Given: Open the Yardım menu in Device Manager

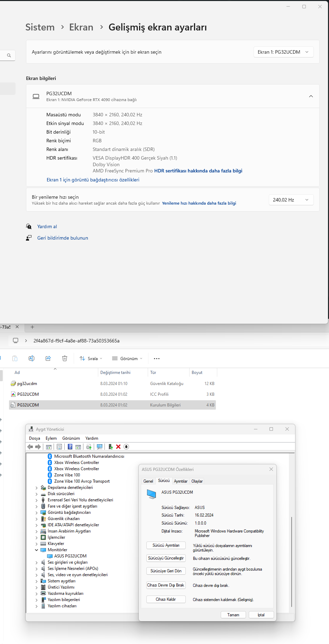Looking at the screenshot, I should coord(92,438).
